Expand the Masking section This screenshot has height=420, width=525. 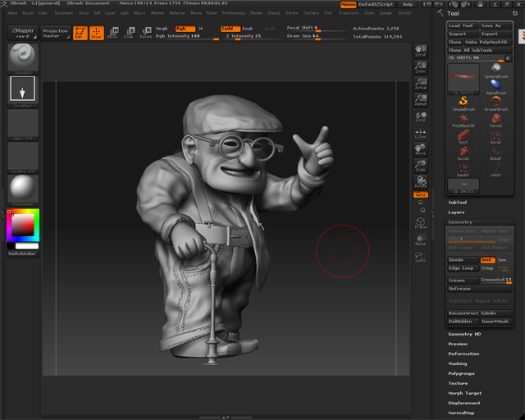[458, 363]
